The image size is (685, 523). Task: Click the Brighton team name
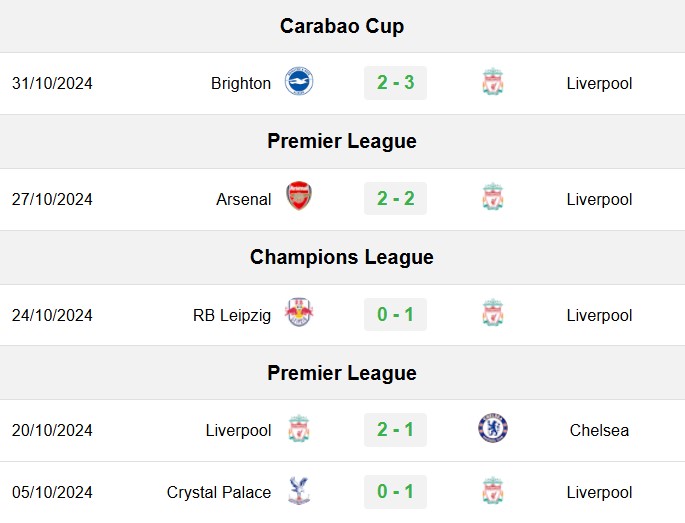pyautogui.click(x=241, y=83)
